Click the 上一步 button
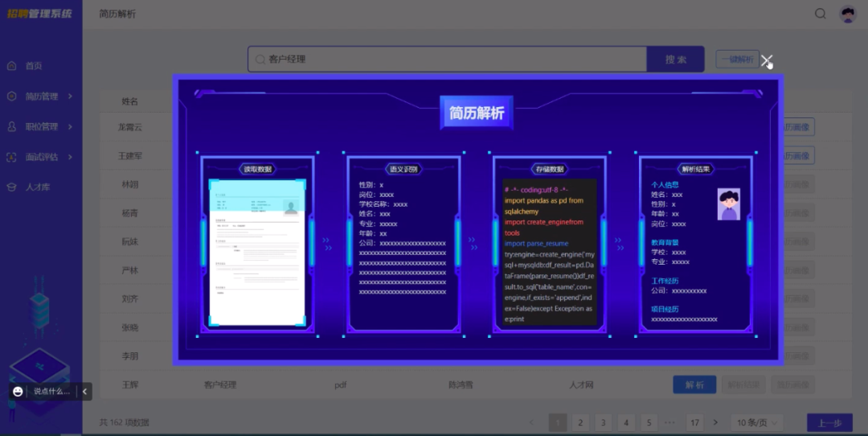The width and height of the screenshot is (868, 436). click(829, 422)
